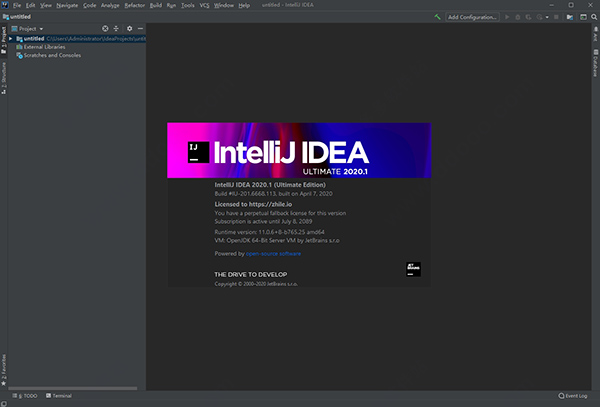
Task: Open the VCS menu
Action: tap(204, 5)
